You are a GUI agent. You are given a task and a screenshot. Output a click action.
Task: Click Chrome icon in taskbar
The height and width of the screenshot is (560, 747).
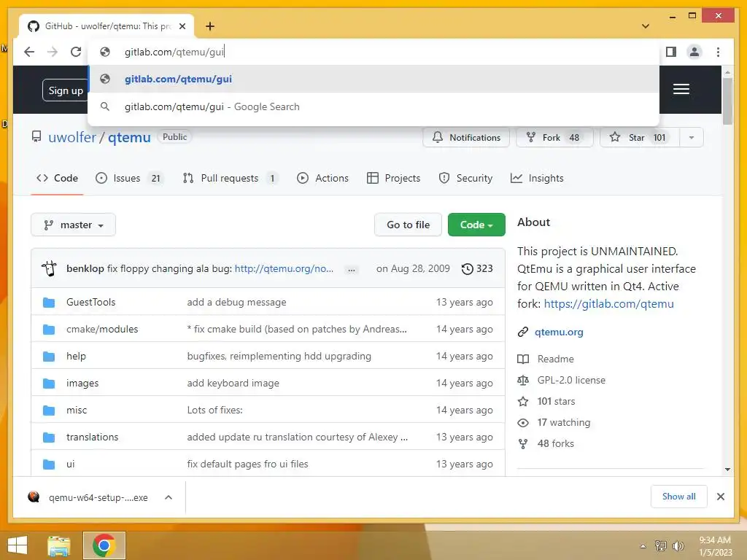point(104,545)
